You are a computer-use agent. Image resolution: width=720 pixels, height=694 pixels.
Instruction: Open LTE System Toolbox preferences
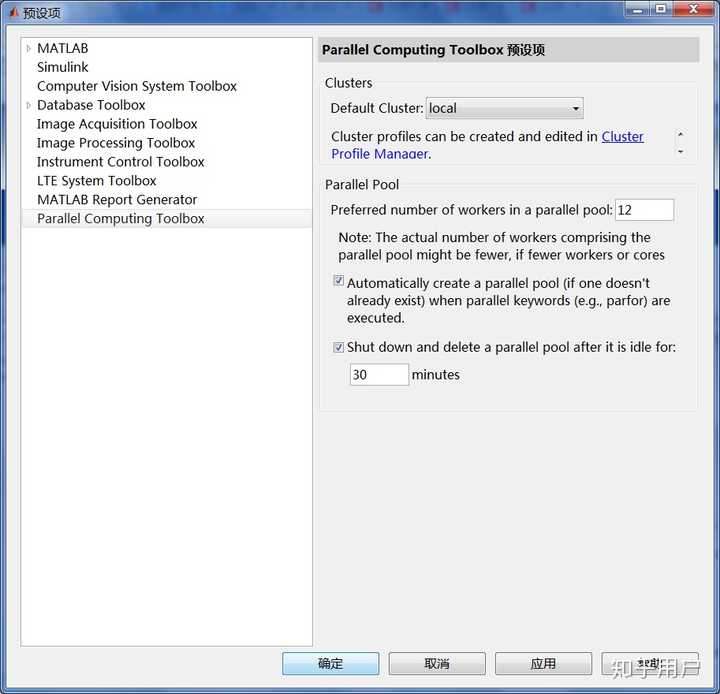pyautogui.click(x=96, y=181)
